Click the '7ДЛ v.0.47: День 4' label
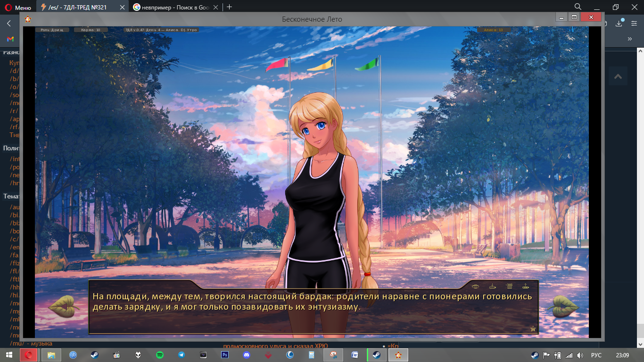Screen dimensions: 644x362 160,30
